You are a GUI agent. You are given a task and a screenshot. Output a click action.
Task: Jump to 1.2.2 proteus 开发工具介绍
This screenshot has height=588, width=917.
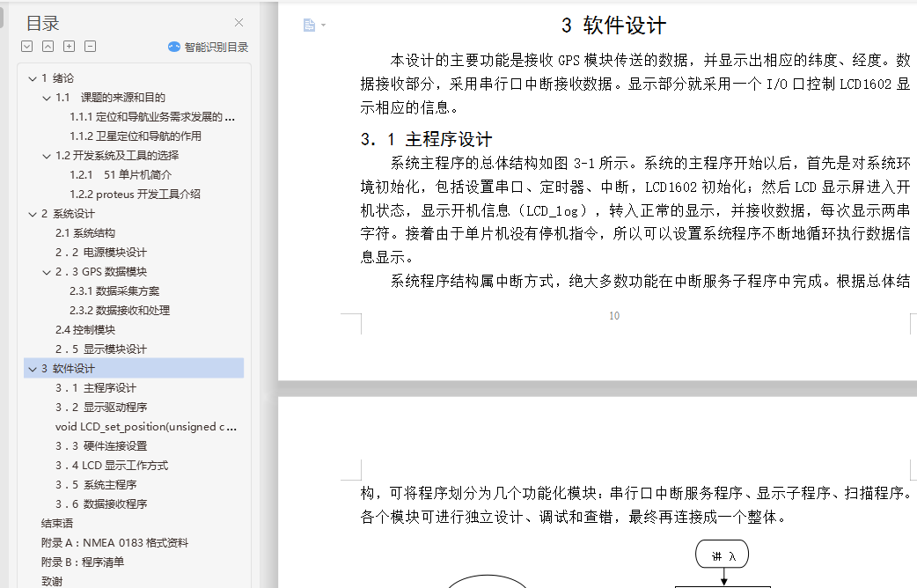click(x=135, y=195)
